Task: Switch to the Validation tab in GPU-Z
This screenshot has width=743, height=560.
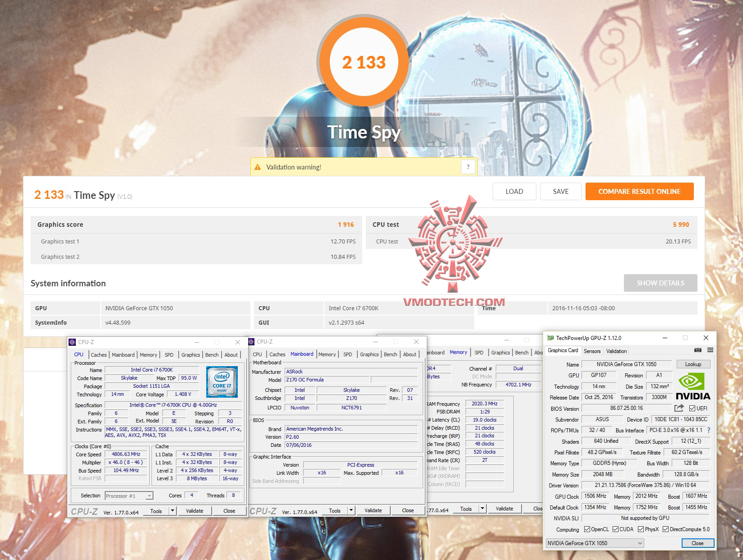Action: (x=616, y=351)
